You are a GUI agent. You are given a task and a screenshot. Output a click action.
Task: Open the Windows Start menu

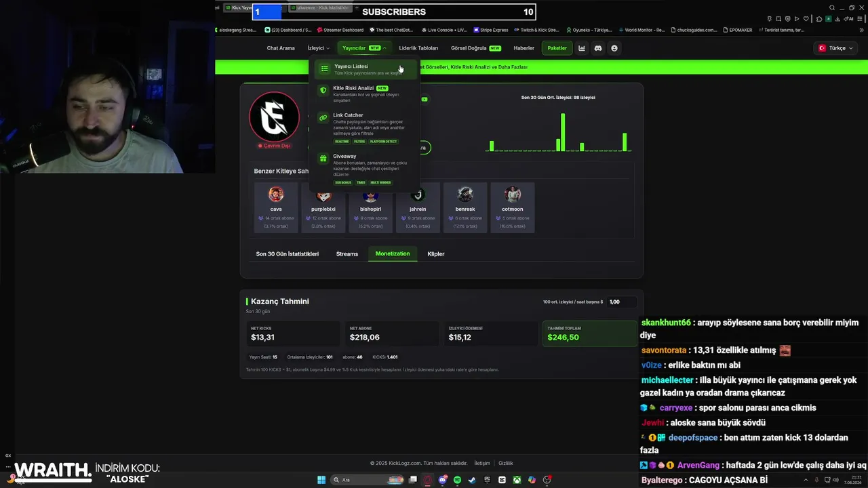[321, 480]
